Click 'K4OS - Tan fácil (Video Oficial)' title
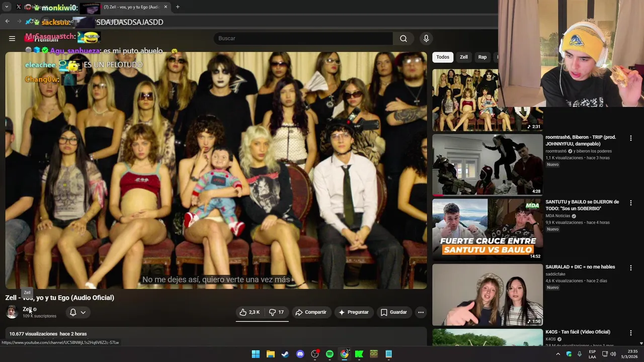Image resolution: width=644 pixels, height=362 pixels. (578, 332)
